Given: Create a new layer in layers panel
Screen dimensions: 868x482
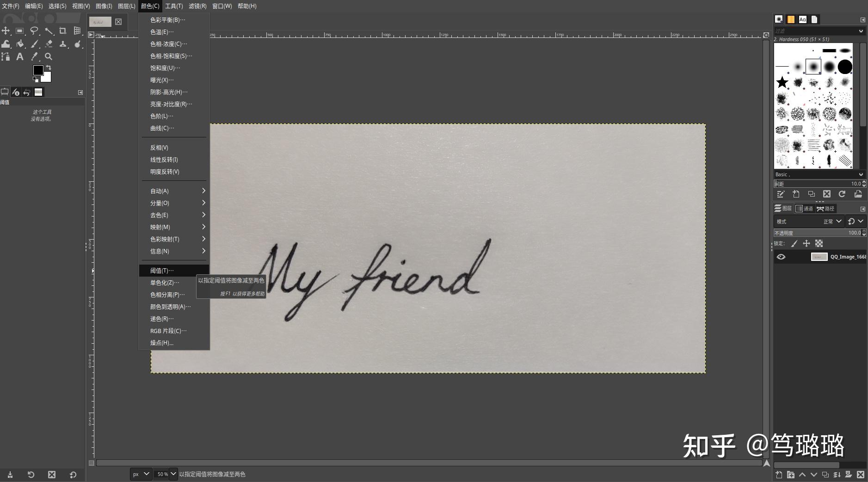Looking at the screenshot, I should [x=779, y=475].
